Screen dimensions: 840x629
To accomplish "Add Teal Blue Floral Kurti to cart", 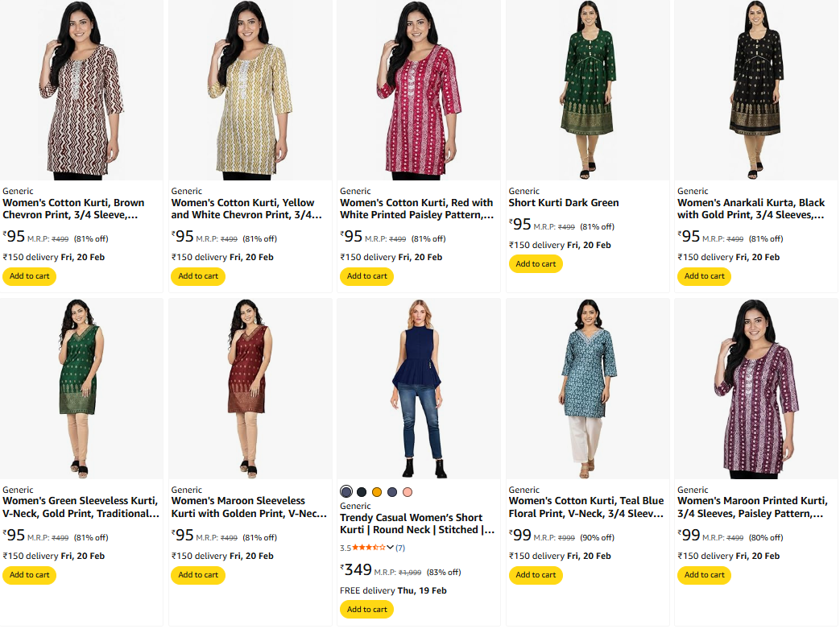I will (x=536, y=575).
